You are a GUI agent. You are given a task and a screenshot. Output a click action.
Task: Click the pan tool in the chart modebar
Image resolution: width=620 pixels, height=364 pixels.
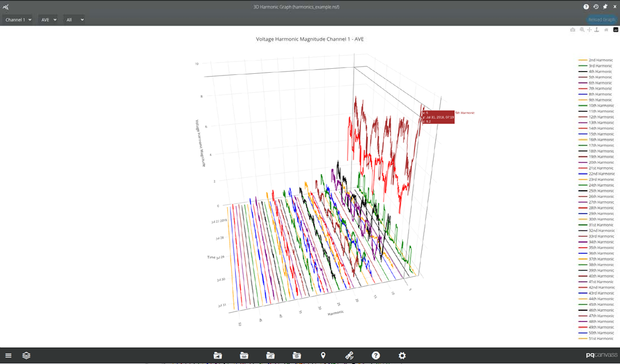pos(589,30)
